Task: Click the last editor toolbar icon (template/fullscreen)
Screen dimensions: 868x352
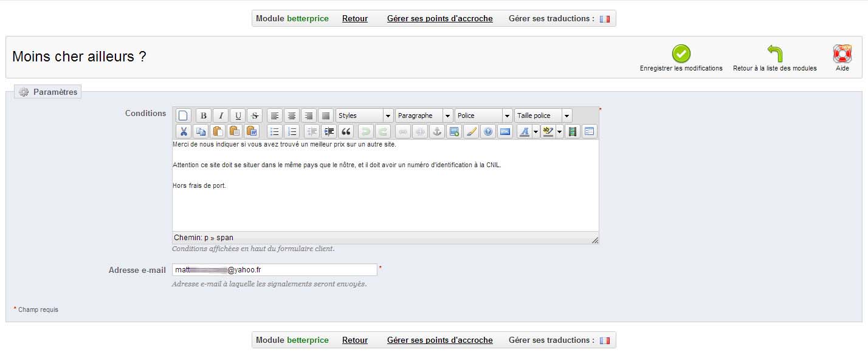Action: point(589,131)
